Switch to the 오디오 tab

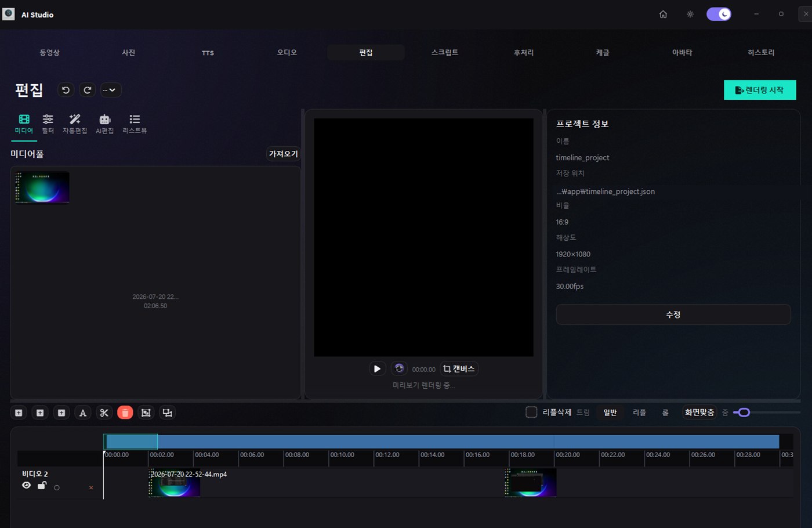click(287, 53)
